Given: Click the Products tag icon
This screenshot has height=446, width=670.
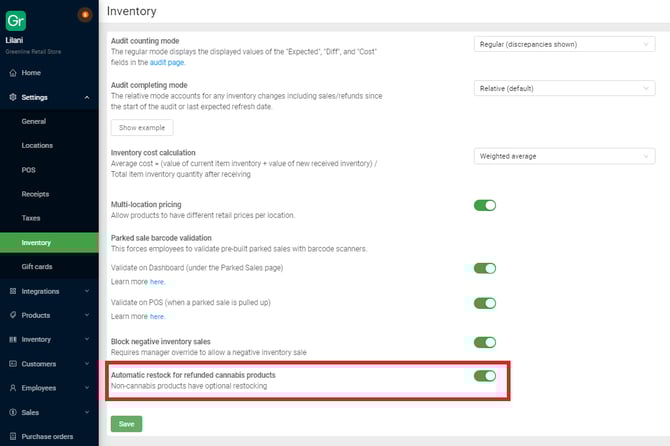Looking at the screenshot, I should point(12,315).
